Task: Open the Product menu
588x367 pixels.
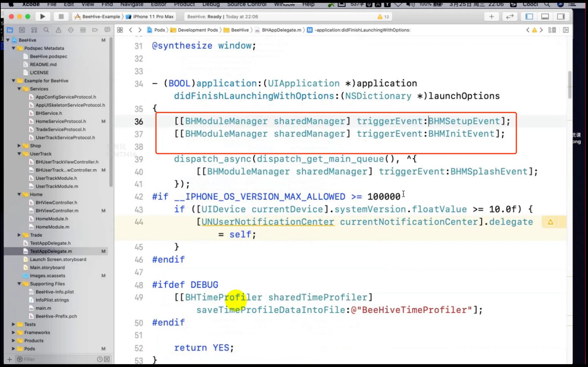Action: point(184,4)
